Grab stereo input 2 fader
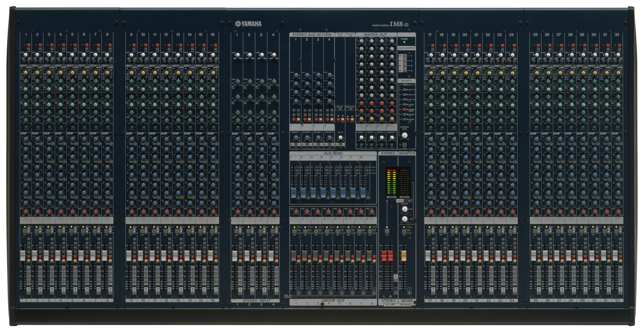This screenshot has height=332, width=644. point(247,255)
